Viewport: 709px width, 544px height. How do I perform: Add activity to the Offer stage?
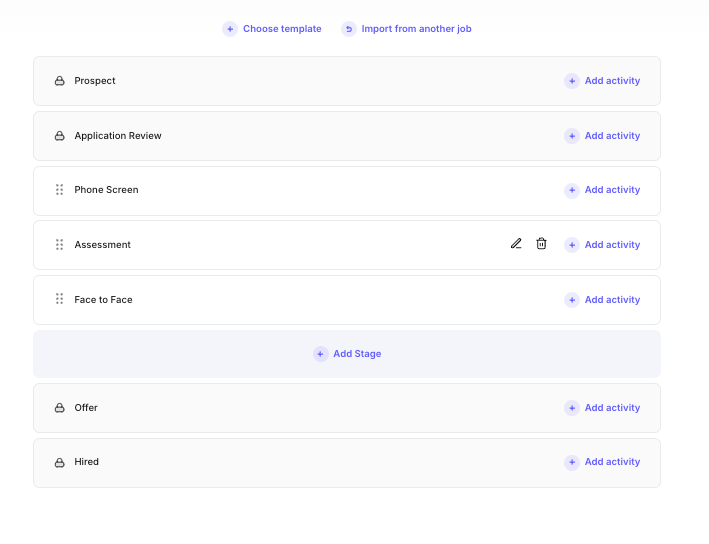coord(602,408)
